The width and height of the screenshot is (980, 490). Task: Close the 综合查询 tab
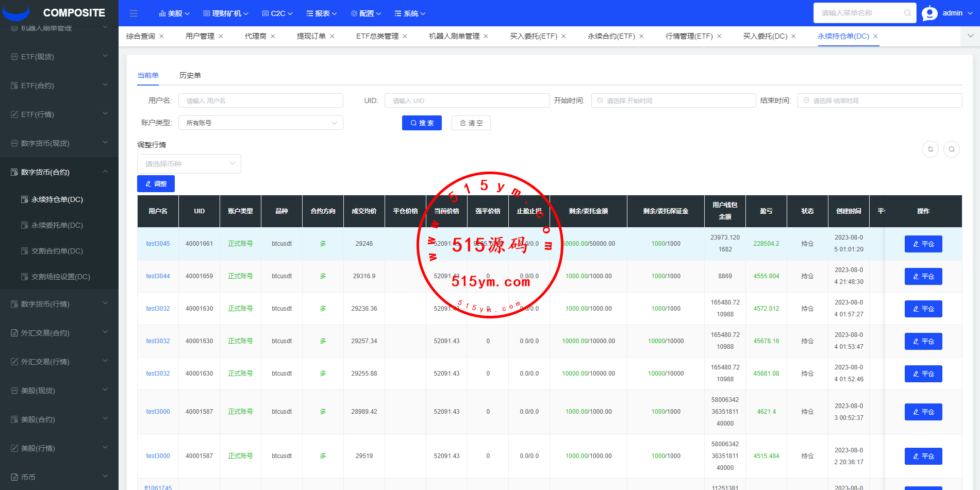point(161,36)
